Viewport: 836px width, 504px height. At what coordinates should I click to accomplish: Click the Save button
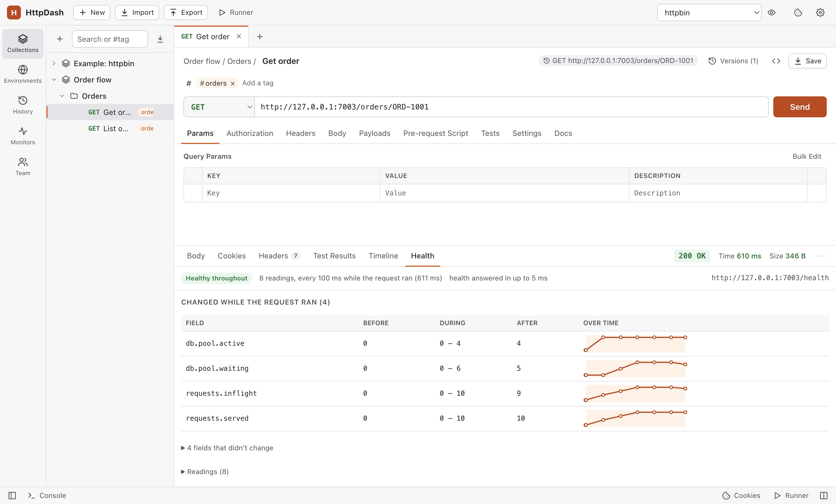click(807, 61)
